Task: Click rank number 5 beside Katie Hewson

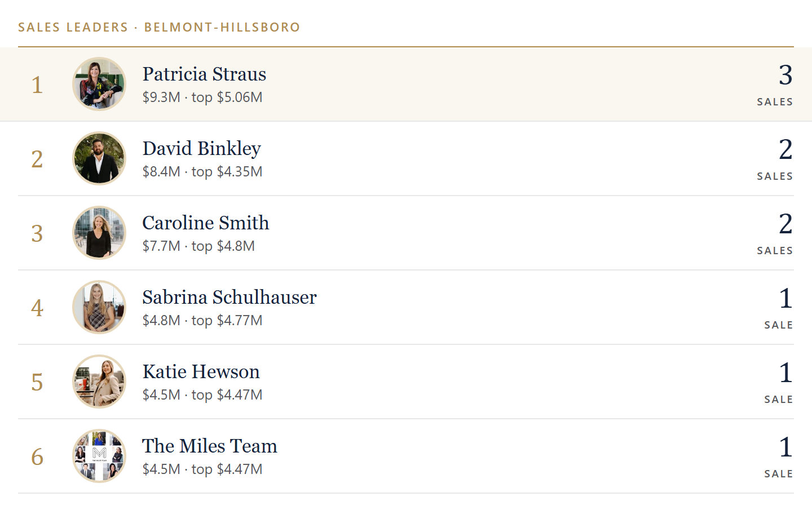Action: pyautogui.click(x=37, y=382)
